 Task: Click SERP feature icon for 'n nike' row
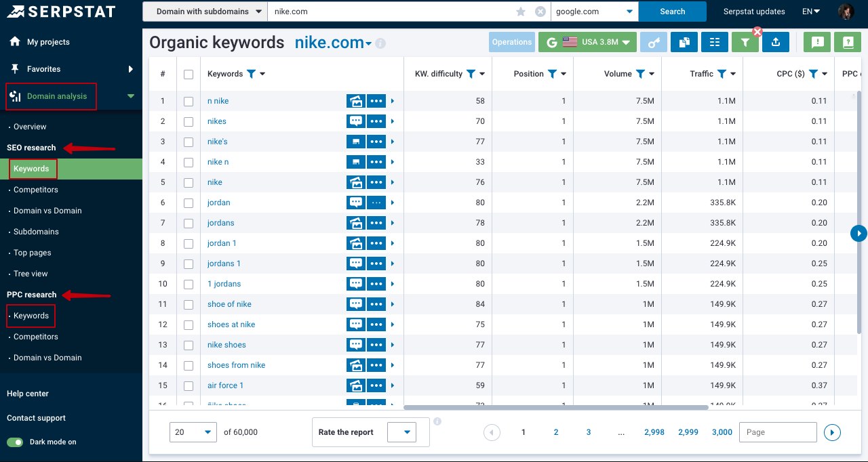click(x=356, y=101)
